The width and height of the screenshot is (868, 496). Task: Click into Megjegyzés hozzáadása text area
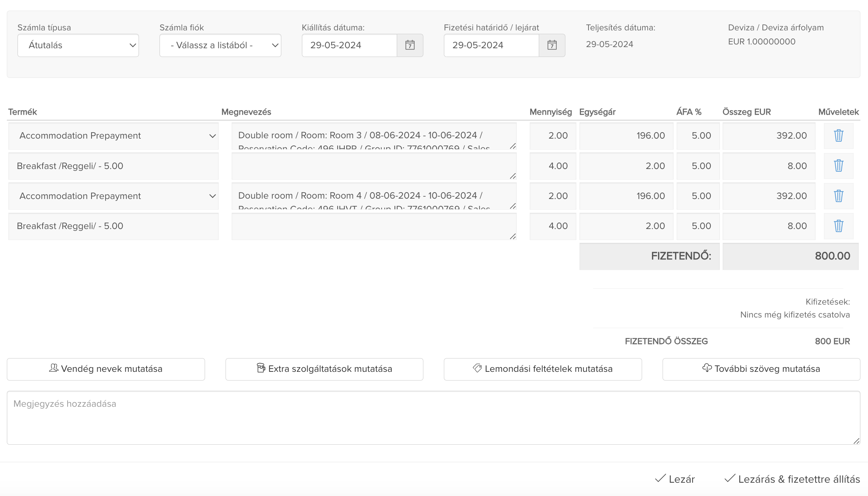tap(433, 418)
